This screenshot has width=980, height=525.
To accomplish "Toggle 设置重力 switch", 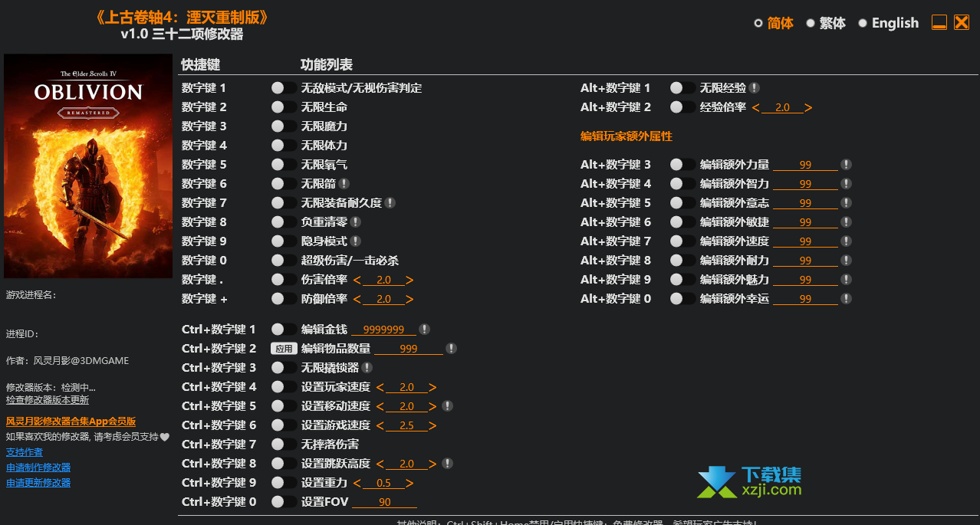I will coord(284,483).
